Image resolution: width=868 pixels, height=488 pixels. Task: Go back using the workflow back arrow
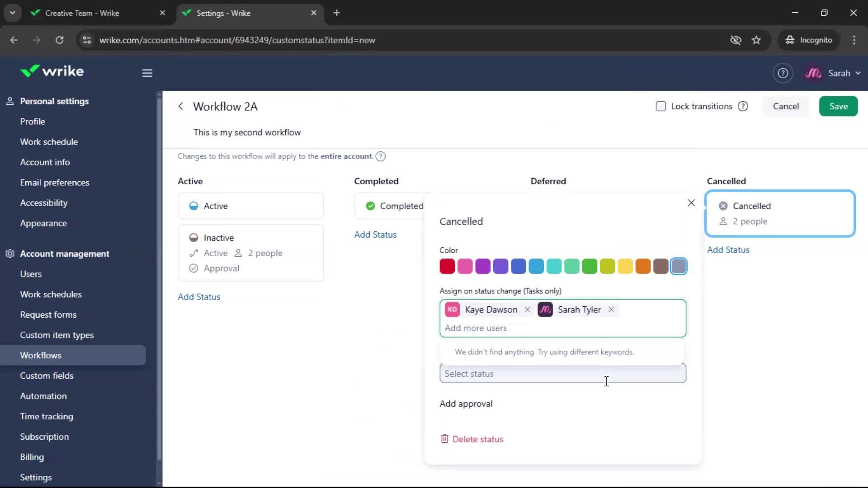click(181, 107)
